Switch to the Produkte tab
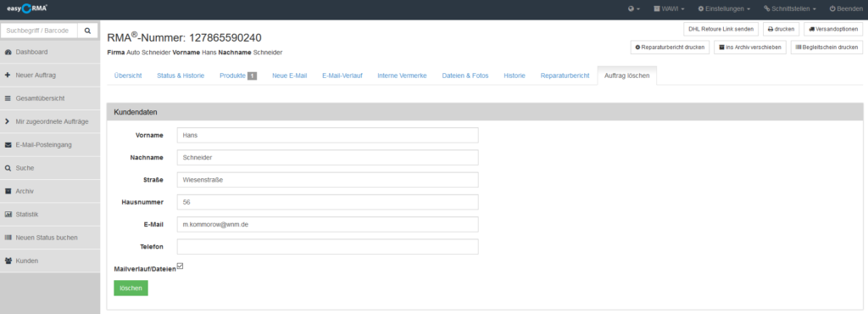 [238, 76]
